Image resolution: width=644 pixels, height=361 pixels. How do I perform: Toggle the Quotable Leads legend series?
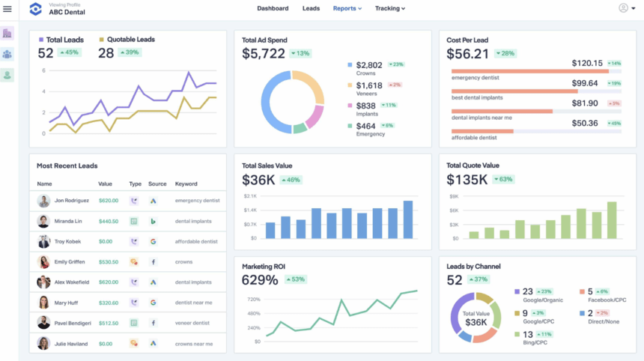pos(127,40)
